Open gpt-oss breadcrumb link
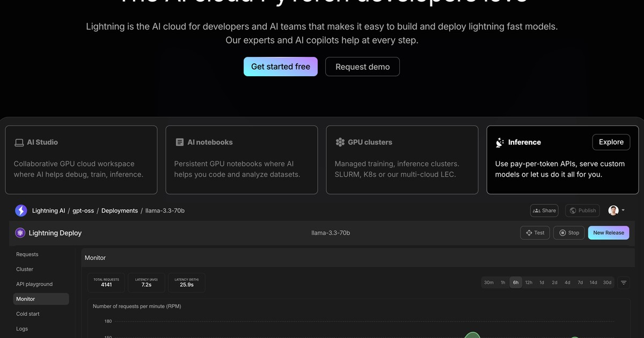The height and width of the screenshot is (338, 644). point(83,211)
